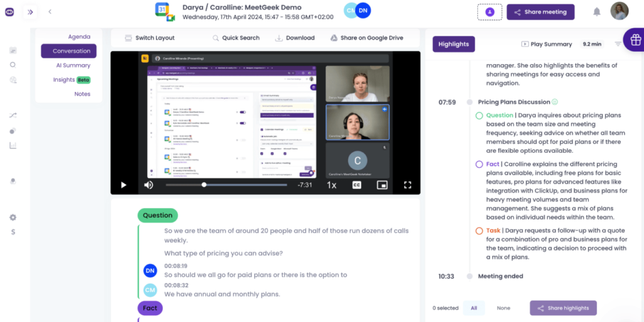Click the green Question tag in the transcript
This screenshot has width=644, height=322.
point(157,215)
